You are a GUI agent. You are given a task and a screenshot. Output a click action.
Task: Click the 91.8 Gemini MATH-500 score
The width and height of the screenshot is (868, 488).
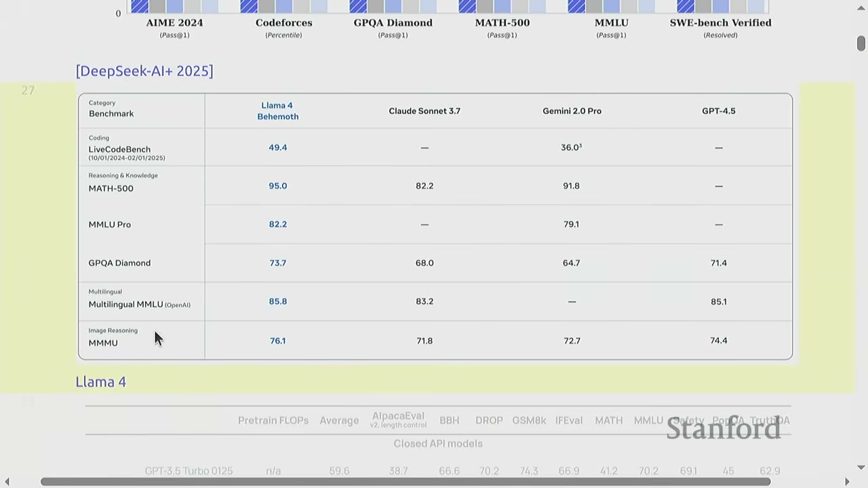(572, 186)
